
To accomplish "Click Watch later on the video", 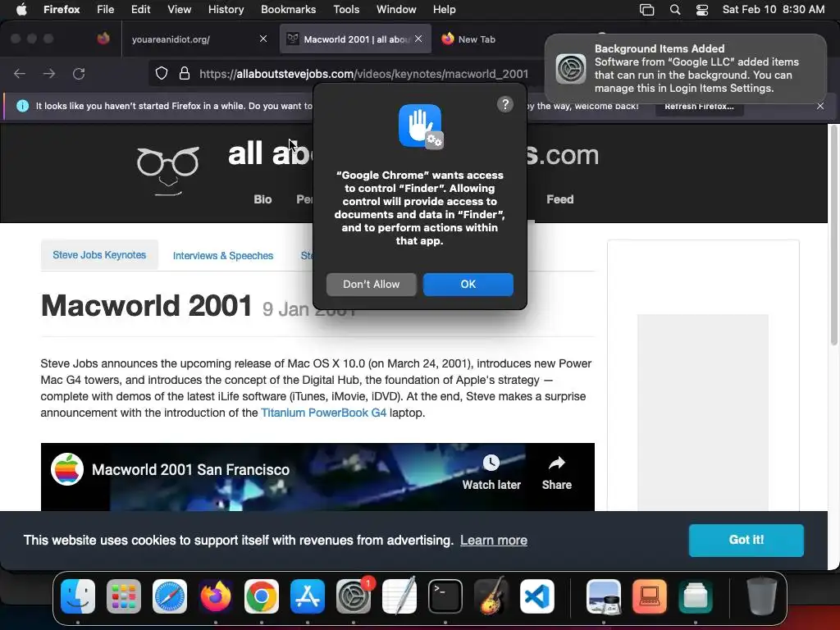I will (x=491, y=473).
